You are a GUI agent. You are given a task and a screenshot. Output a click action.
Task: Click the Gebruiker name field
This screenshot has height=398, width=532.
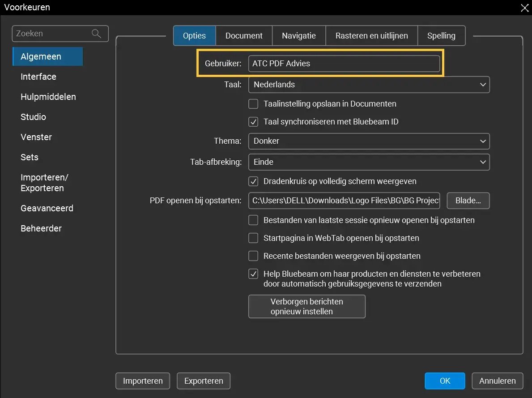344,64
